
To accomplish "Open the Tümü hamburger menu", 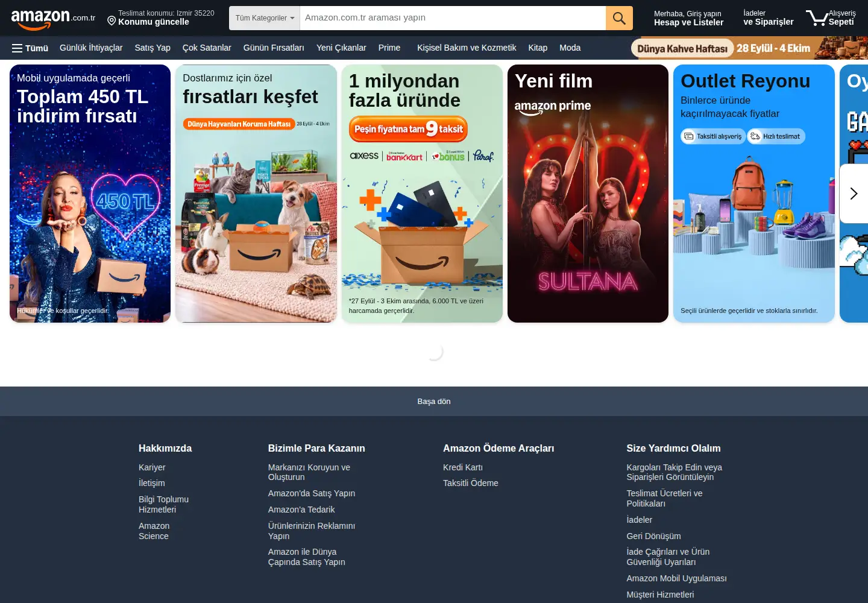I will point(30,48).
